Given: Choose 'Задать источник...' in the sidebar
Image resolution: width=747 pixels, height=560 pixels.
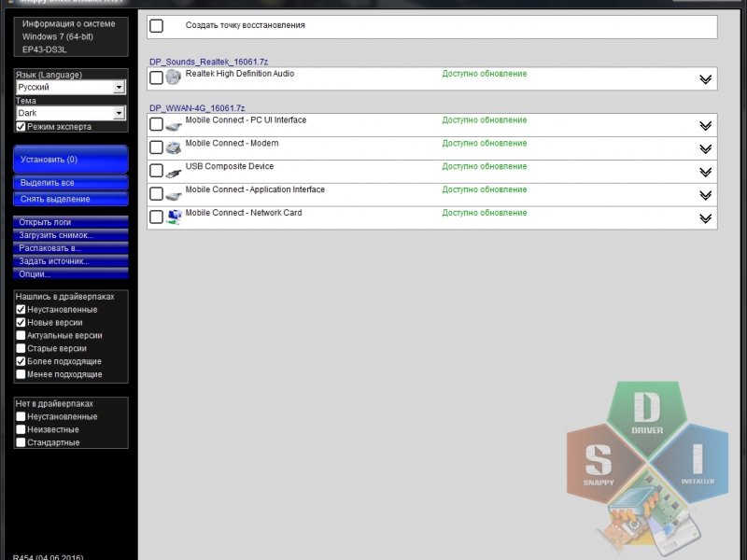Looking at the screenshot, I should point(71,261).
